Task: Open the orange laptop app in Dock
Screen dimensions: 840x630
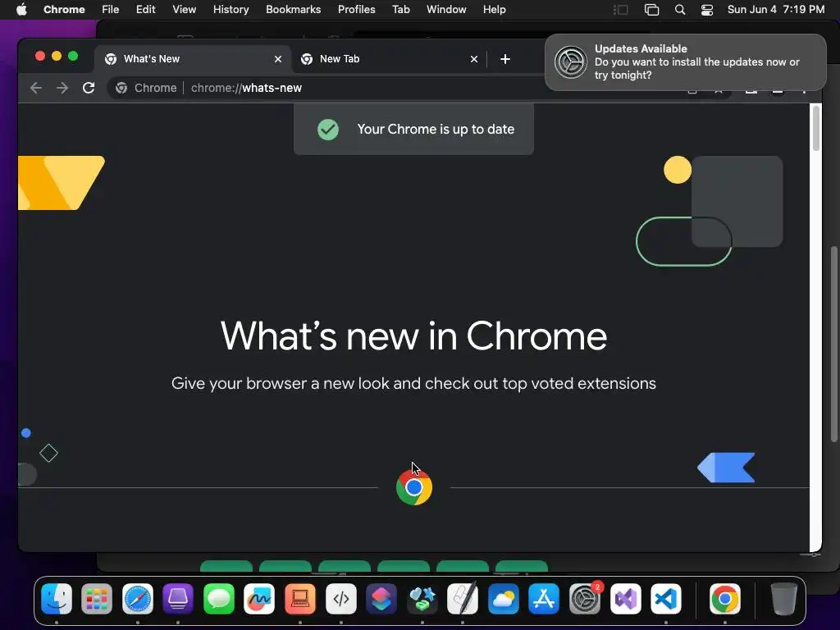Action: [300, 598]
